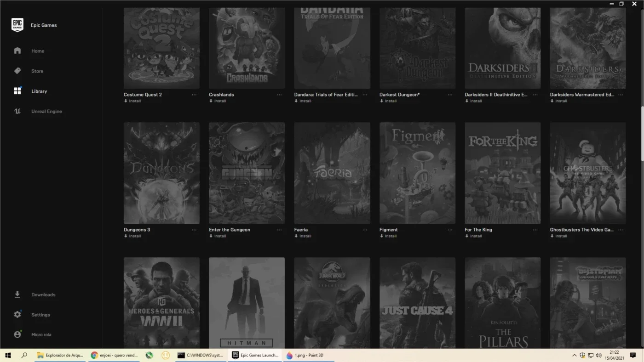The width and height of the screenshot is (644, 362).
Task: Click the Micro rola account name
Action: 41,335
